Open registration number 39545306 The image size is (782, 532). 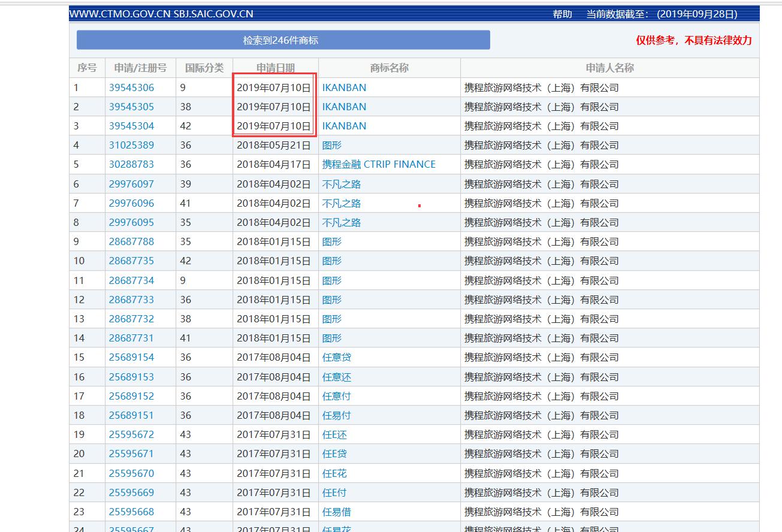pyautogui.click(x=131, y=87)
